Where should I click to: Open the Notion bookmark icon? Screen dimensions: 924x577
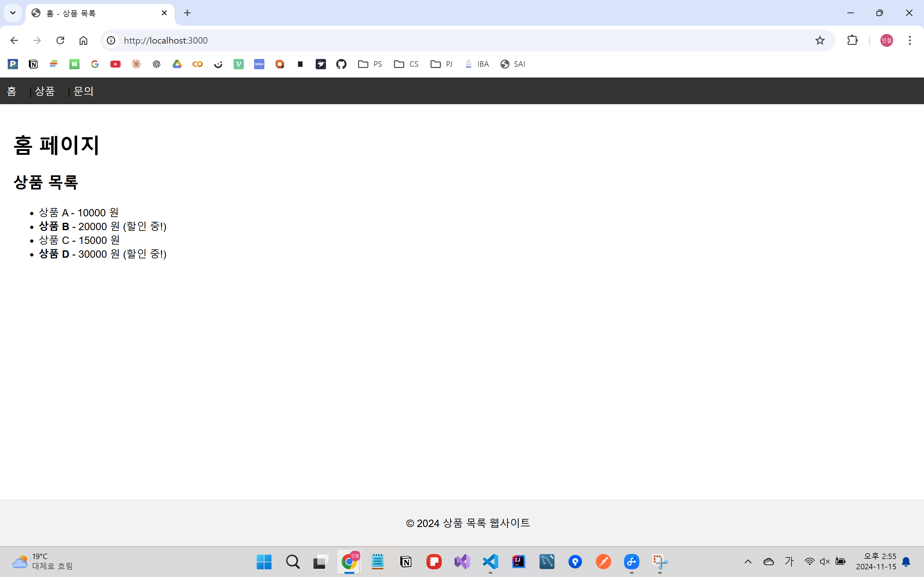click(x=33, y=64)
